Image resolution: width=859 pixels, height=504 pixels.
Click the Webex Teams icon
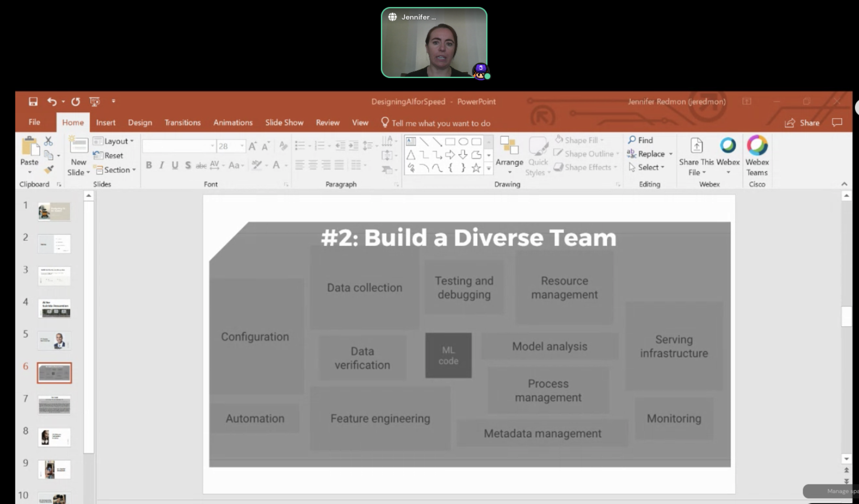[757, 146]
